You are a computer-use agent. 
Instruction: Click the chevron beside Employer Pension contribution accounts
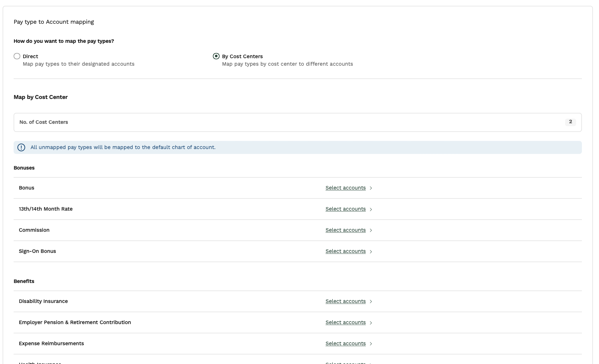tap(371, 323)
